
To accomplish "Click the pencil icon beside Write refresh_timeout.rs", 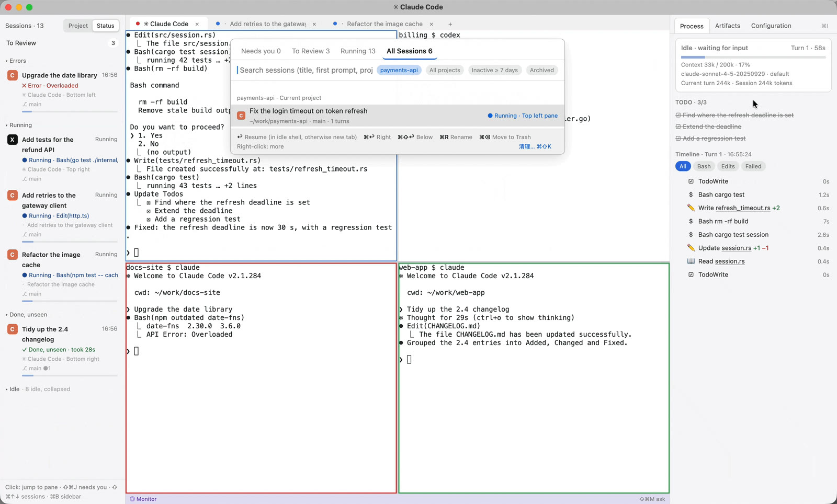I will 691,208.
